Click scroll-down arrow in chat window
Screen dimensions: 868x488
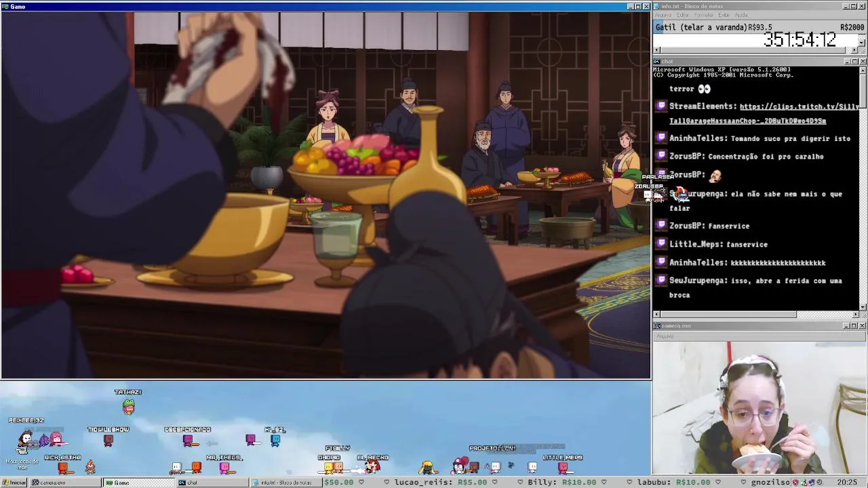[x=862, y=306]
